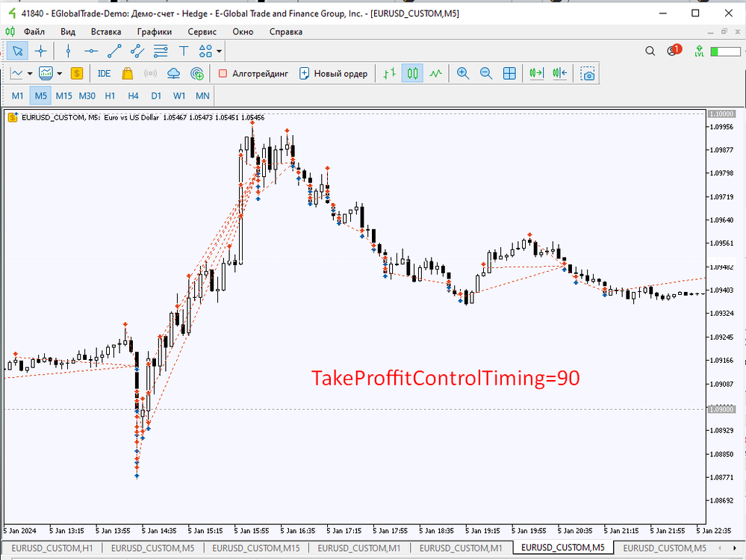The height and width of the screenshot is (560, 746).
Task: Select the cursor arrow tool
Action: (x=18, y=51)
